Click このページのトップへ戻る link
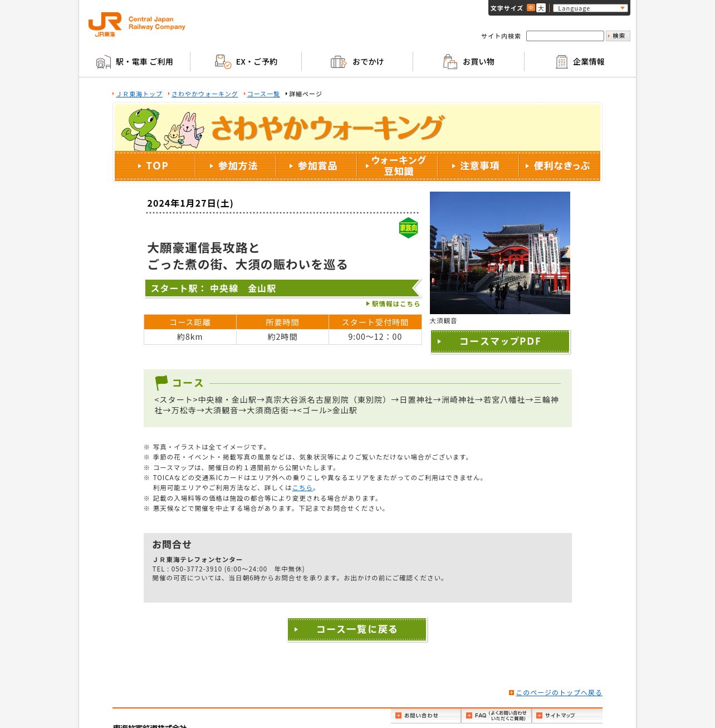715x728 pixels. pos(555,692)
